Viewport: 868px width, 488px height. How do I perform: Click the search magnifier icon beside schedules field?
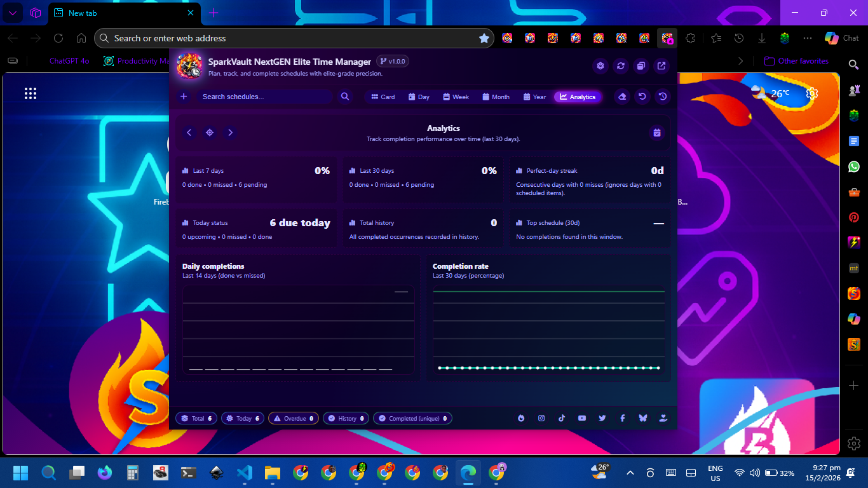point(345,97)
